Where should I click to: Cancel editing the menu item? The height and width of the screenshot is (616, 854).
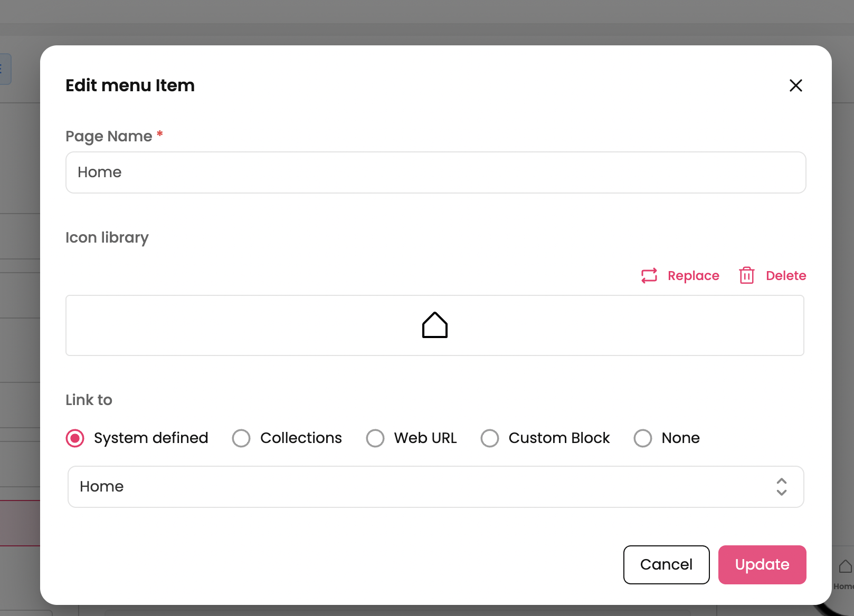(666, 564)
